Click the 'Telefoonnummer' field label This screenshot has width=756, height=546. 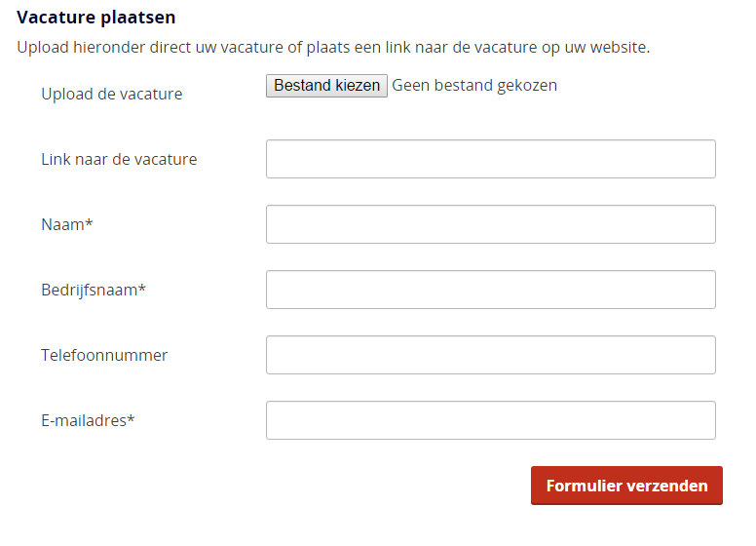coord(104,355)
